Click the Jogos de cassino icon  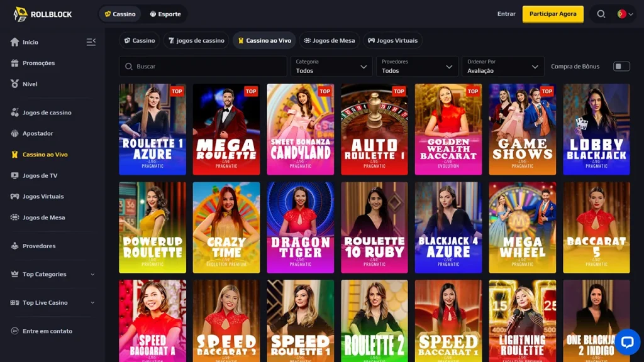click(x=15, y=112)
